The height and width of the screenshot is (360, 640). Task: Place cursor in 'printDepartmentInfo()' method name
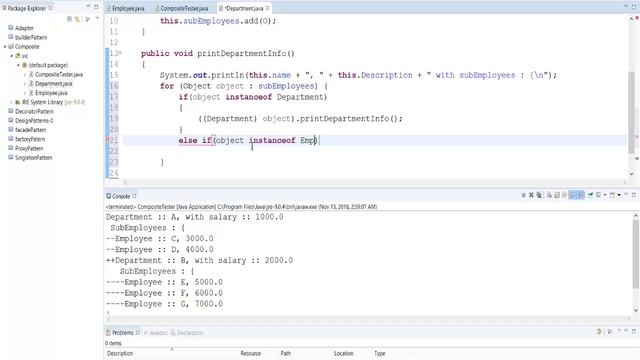click(x=246, y=53)
